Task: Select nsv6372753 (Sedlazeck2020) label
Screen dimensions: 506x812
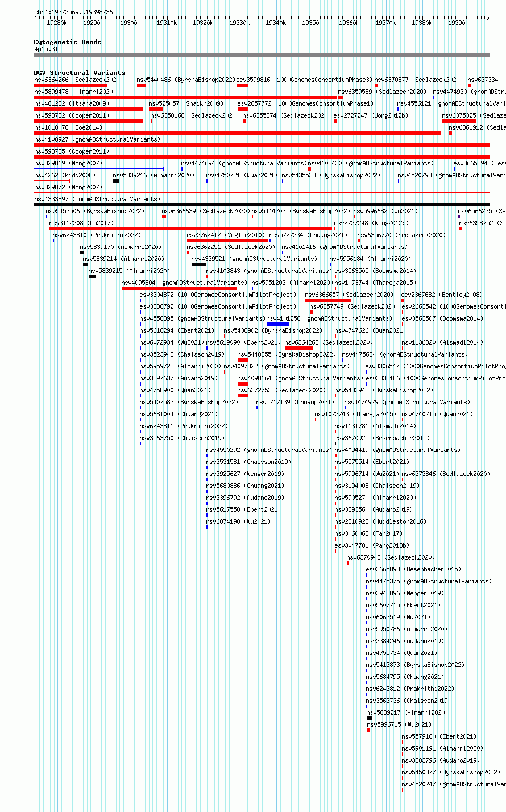Action: [282, 390]
